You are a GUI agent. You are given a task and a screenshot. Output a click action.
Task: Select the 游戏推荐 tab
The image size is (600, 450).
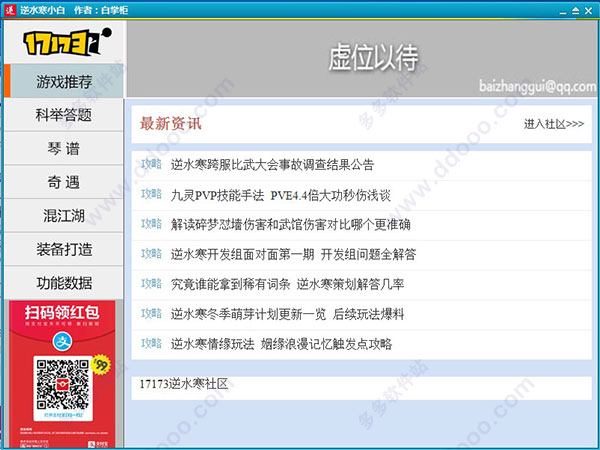tap(64, 81)
